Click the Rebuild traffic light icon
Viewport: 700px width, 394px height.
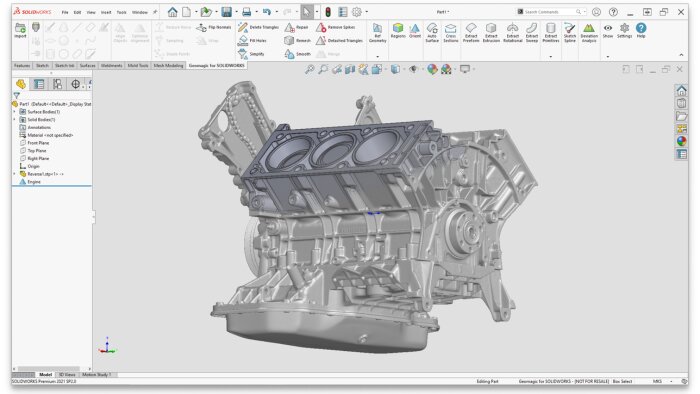click(x=328, y=12)
